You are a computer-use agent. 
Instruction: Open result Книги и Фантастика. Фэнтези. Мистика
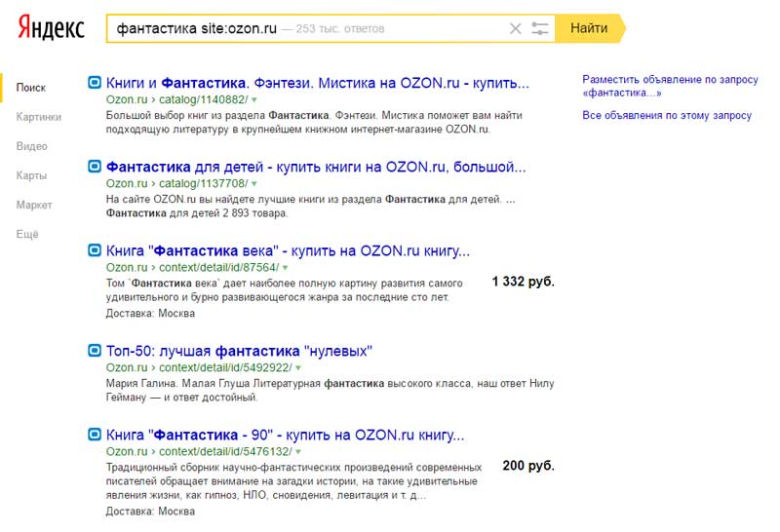[318, 83]
